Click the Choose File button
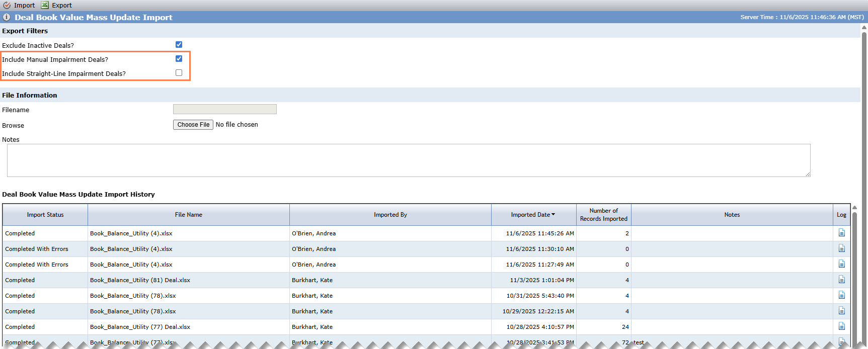The height and width of the screenshot is (349, 868). pos(193,125)
